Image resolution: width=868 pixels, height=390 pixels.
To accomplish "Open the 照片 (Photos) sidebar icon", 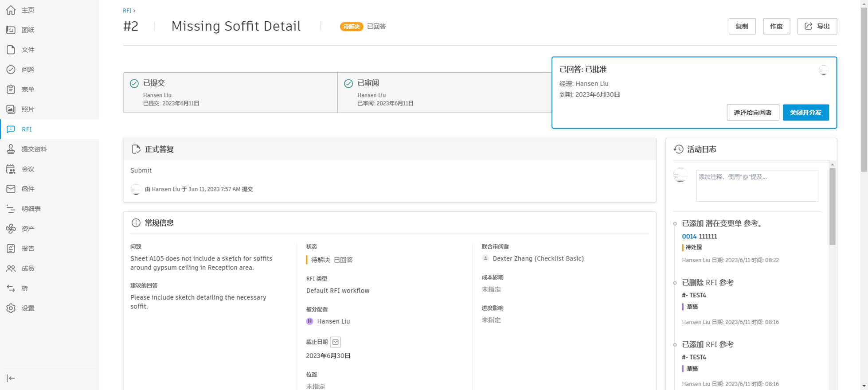I will [11, 109].
